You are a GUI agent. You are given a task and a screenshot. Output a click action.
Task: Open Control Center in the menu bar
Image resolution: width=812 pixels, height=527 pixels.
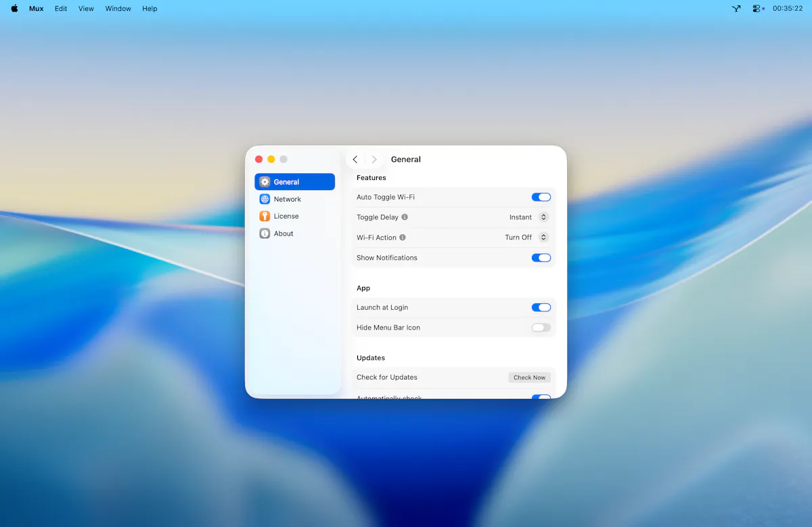pos(758,9)
